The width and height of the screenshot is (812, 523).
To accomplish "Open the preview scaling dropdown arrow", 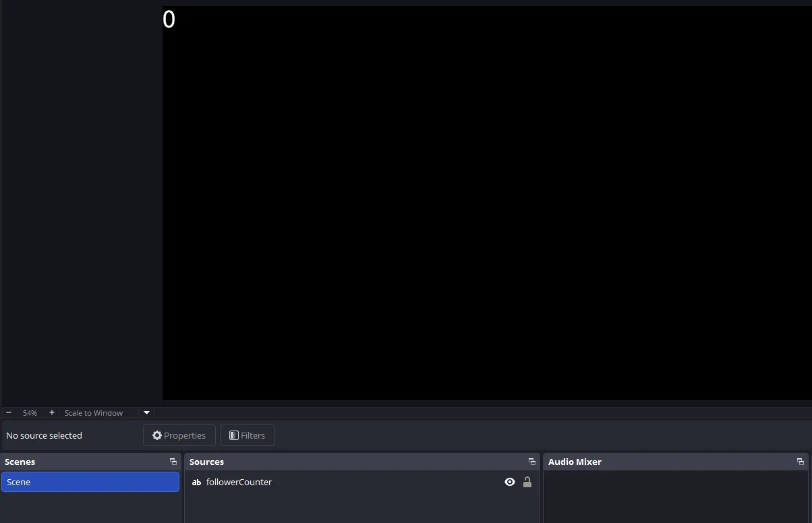I will (x=146, y=412).
